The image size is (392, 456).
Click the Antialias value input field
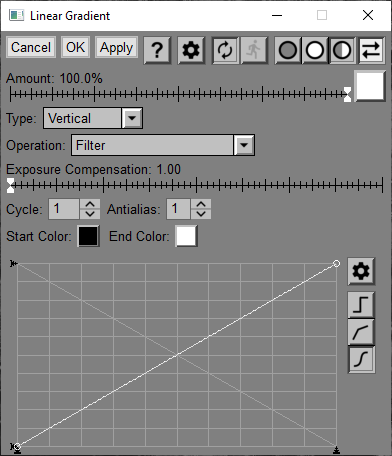178,209
